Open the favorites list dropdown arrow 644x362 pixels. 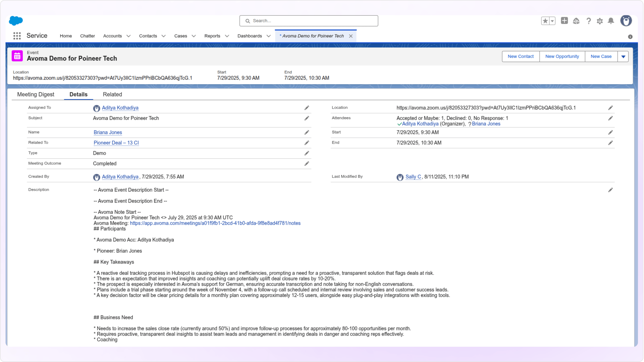pyautogui.click(x=552, y=21)
